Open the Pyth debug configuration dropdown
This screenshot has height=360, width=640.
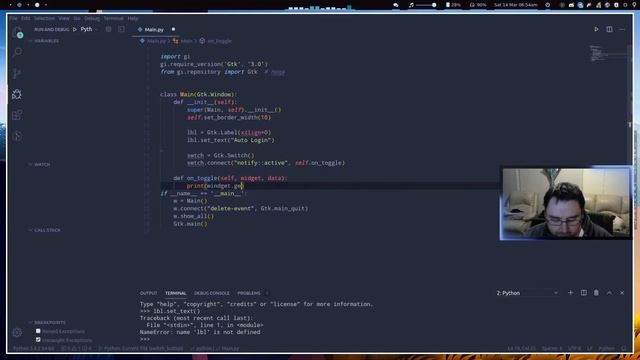89,29
